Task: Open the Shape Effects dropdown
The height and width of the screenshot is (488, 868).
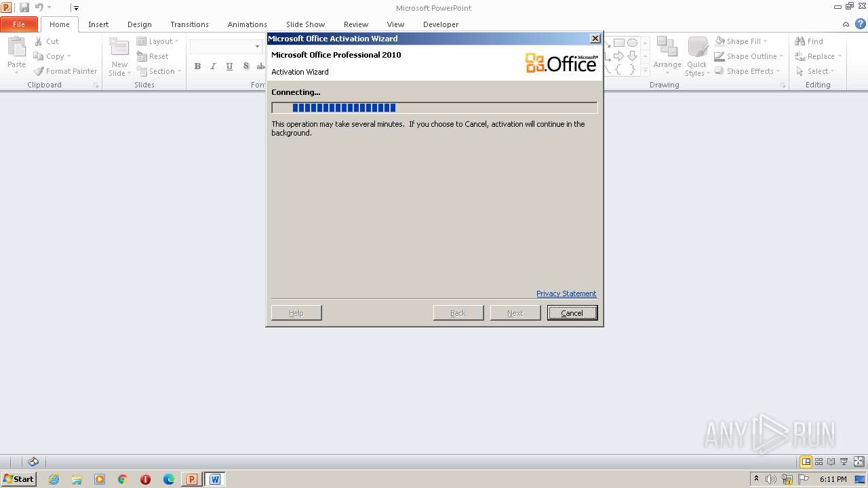Action: coord(747,71)
